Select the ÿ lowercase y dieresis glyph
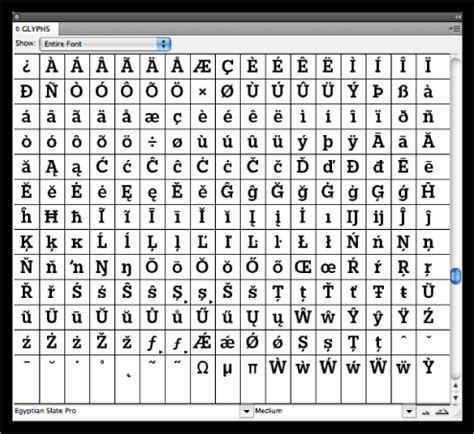The height and width of the screenshot is (434, 474). click(353, 142)
